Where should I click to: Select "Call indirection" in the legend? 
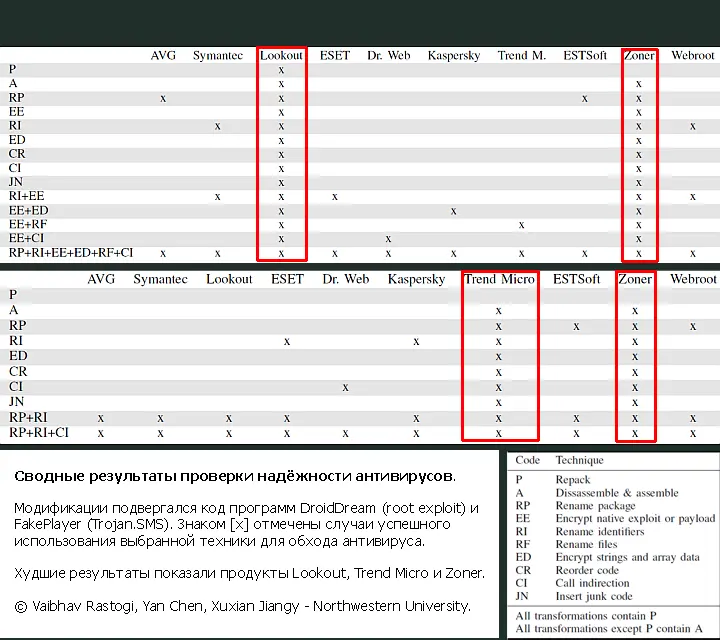(592, 583)
